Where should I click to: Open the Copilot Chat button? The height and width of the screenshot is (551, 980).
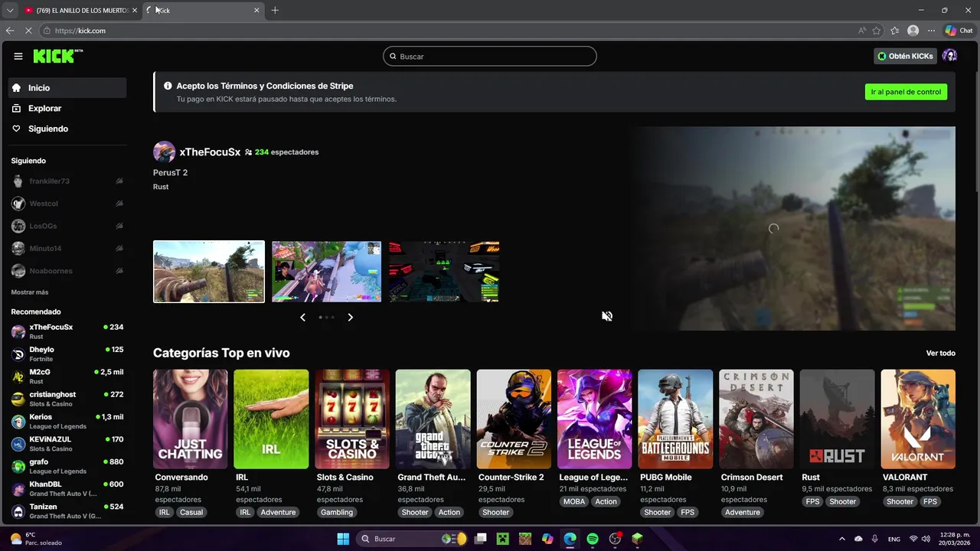959,31
